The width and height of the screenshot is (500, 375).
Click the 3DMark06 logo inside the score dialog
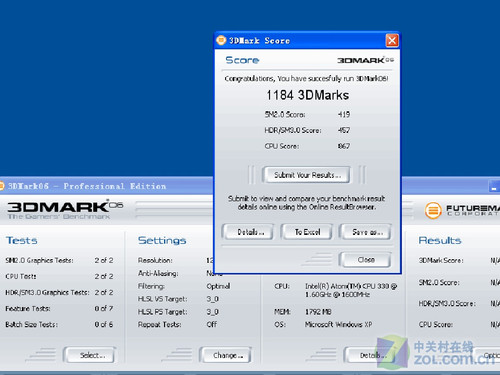point(365,60)
